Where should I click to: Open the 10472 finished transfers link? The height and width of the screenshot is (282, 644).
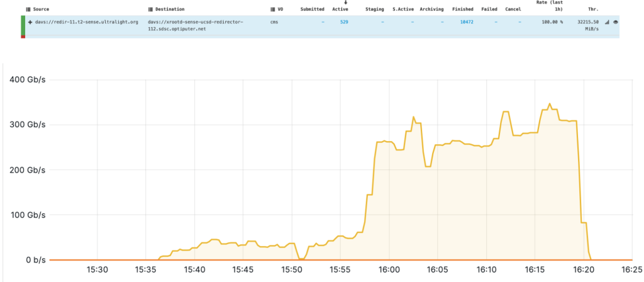click(x=466, y=22)
